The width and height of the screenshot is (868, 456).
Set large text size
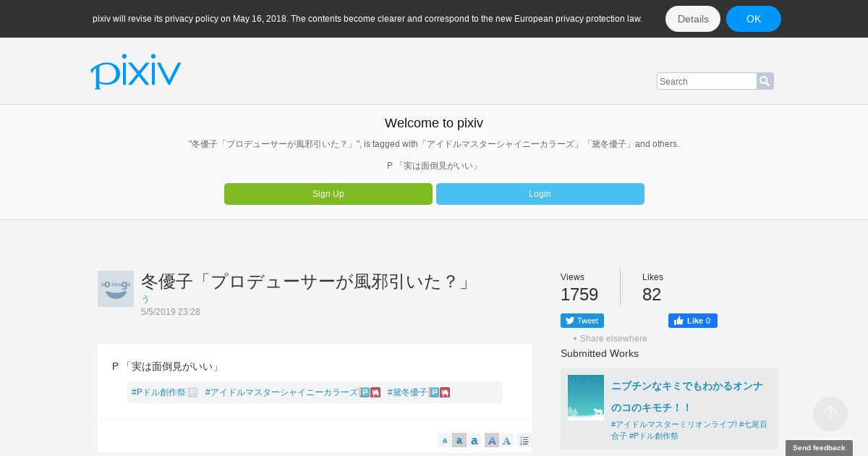pos(475,440)
